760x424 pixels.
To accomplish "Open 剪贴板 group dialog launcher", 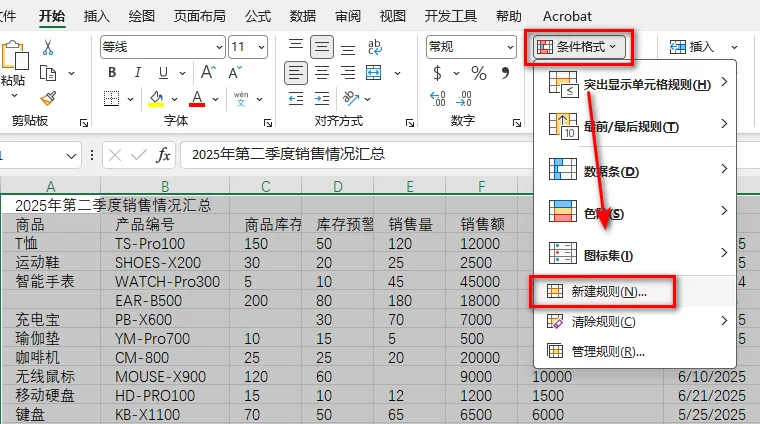I will tap(84, 123).
